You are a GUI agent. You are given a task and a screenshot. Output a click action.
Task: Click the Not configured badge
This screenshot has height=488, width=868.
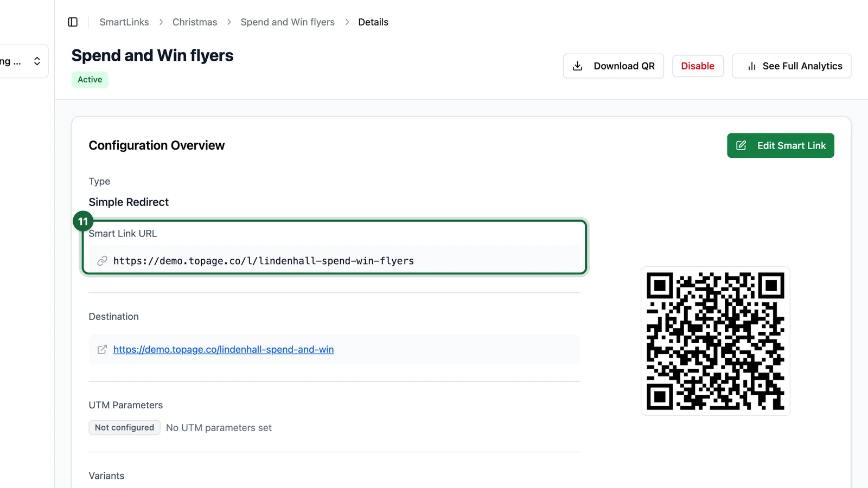click(124, 428)
